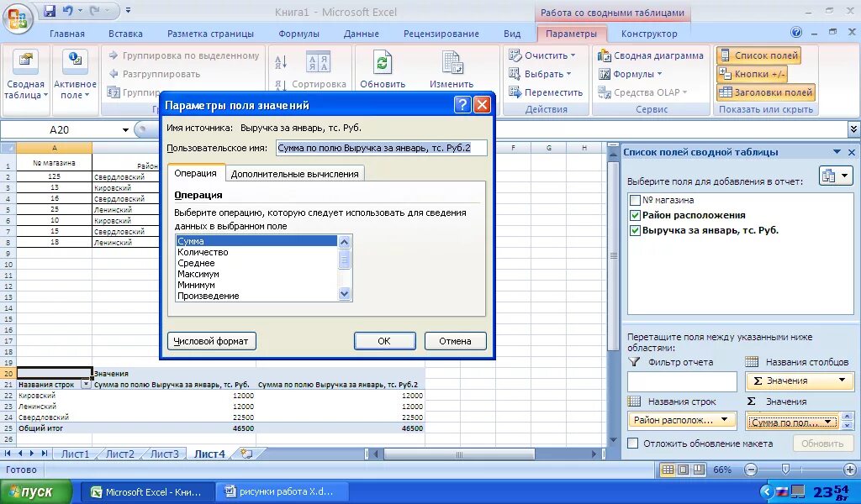The width and height of the screenshot is (861, 504).
Task: Switch to Normal view in status bar
Action: click(x=668, y=470)
